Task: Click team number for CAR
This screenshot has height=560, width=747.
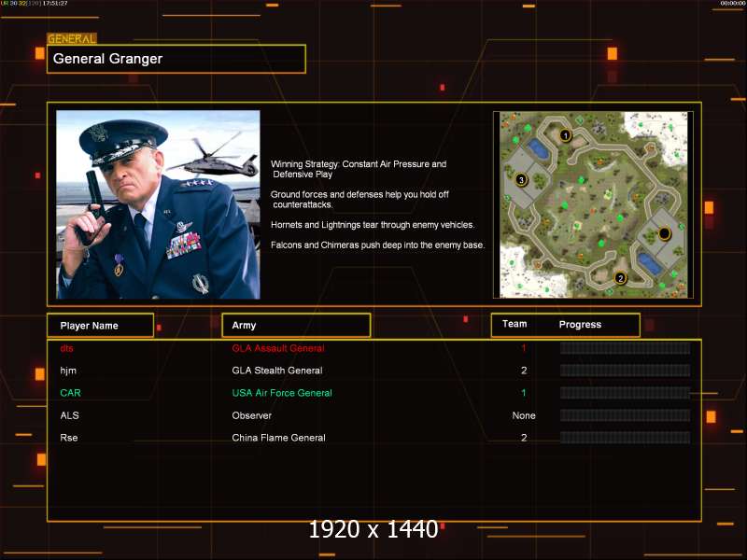Action: [524, 393]
